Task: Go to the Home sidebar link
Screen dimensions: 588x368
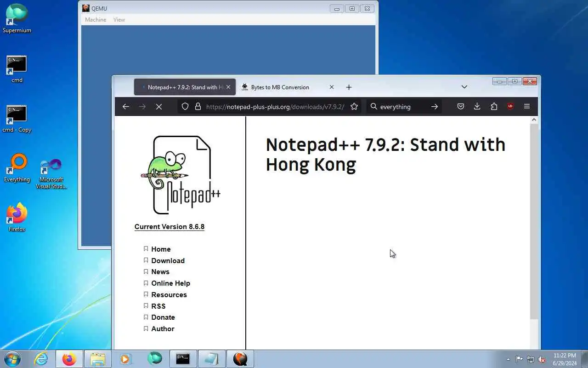Action: [x=161, y=249]
